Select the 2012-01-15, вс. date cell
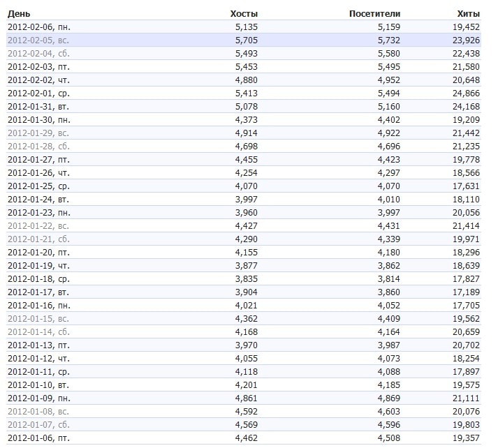Screen dimensions: 498x448 point(38,318)
